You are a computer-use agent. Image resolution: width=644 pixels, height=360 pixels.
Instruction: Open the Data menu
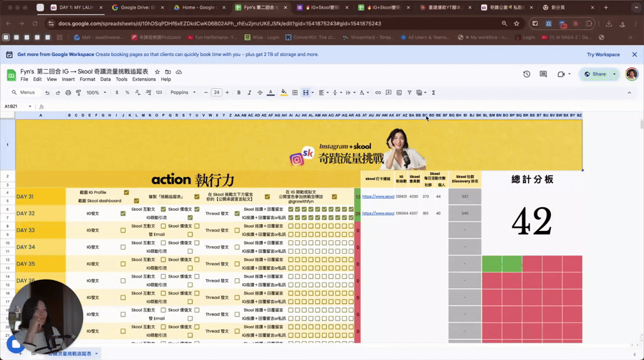pyautogui.click(x=106, y=79)
